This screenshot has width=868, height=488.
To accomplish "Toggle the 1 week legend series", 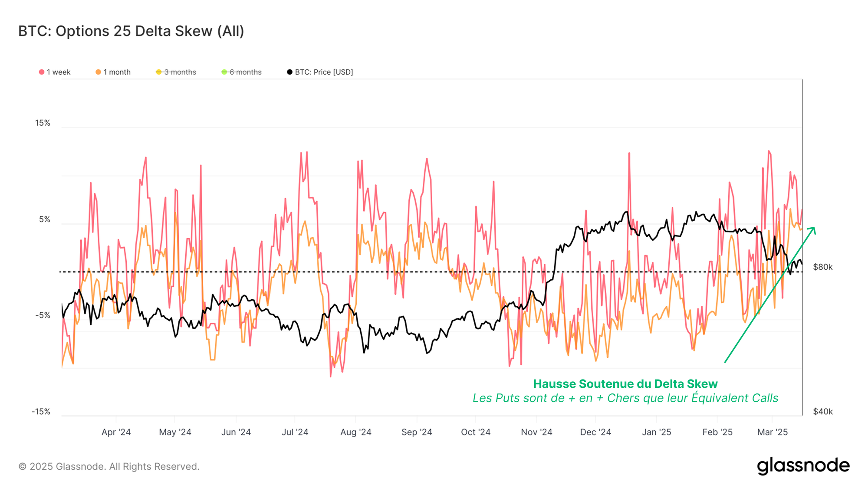I will coord(58,72).
